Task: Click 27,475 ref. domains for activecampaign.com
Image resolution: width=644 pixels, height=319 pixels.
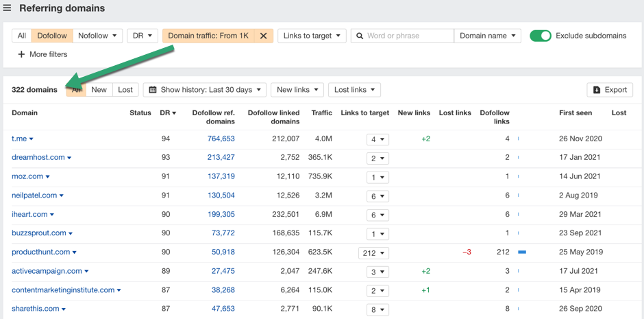Action: pos(223,271)
